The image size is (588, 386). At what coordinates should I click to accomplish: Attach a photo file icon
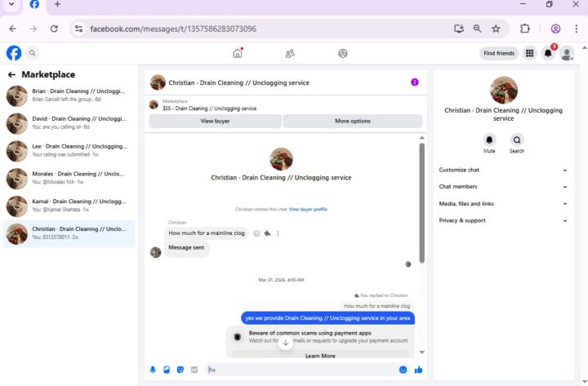tap(167, 370)
